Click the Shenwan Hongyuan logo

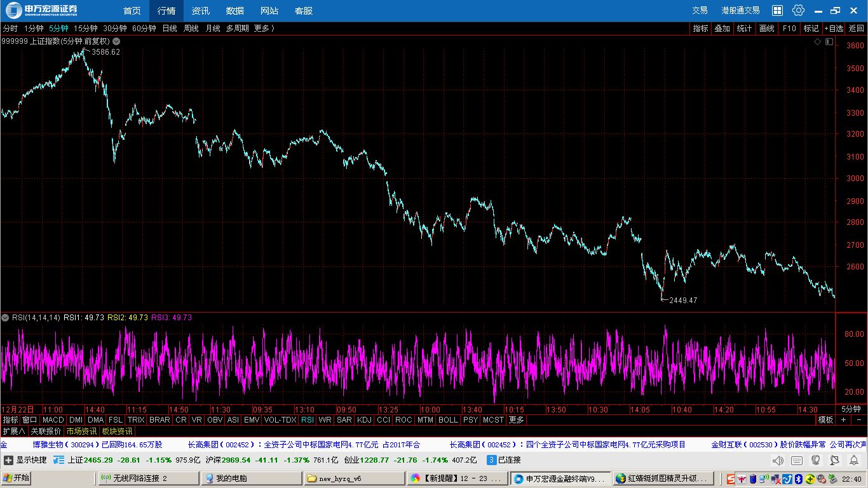pyautogui.click(x=42, y=10)
